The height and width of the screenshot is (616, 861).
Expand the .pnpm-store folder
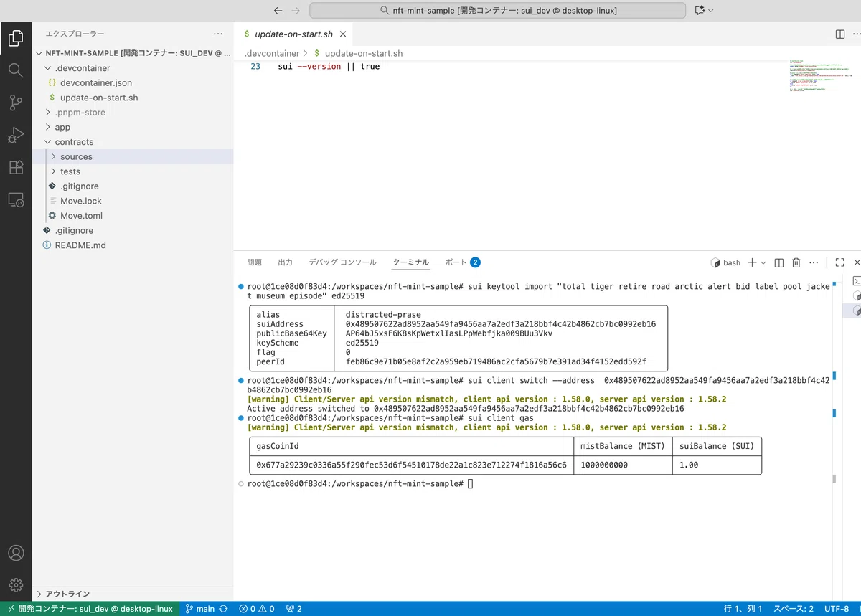(133, 113)
